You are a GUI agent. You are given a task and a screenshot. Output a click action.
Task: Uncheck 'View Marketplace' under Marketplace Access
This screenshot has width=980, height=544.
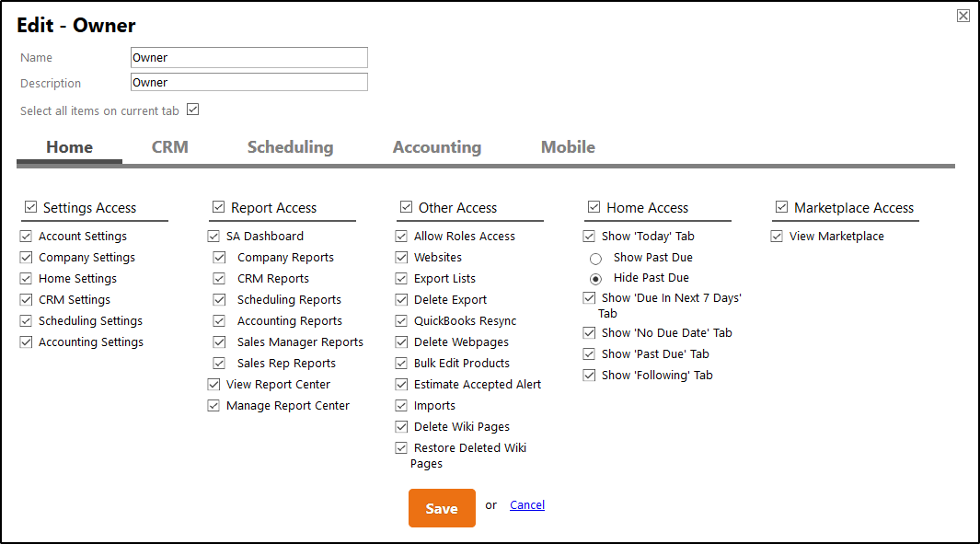coord(777,236)
